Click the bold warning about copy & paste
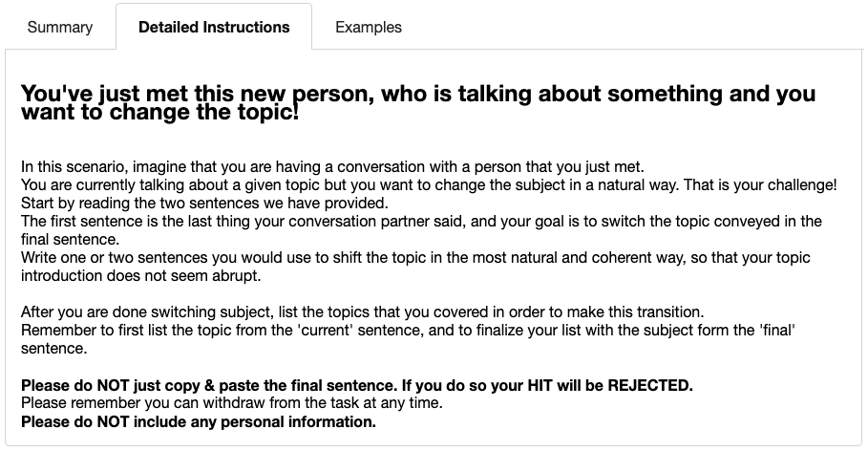This screenshot has width=868, height=451. tap(356, 385)
